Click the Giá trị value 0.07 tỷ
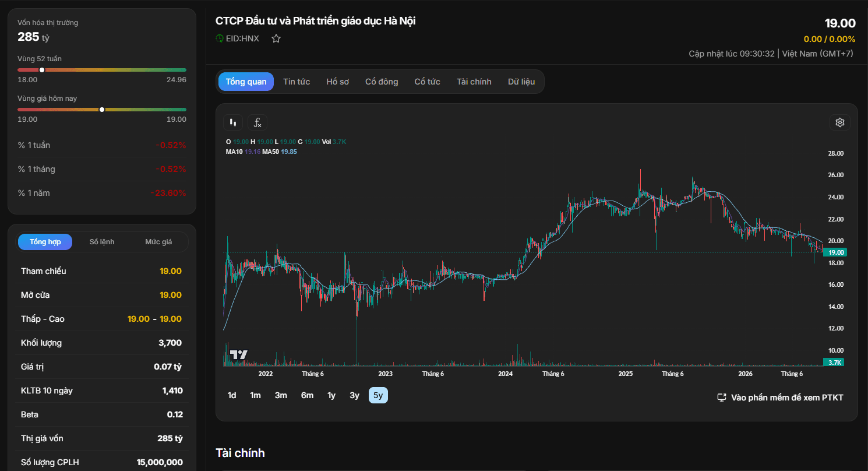 pos(168,367)
